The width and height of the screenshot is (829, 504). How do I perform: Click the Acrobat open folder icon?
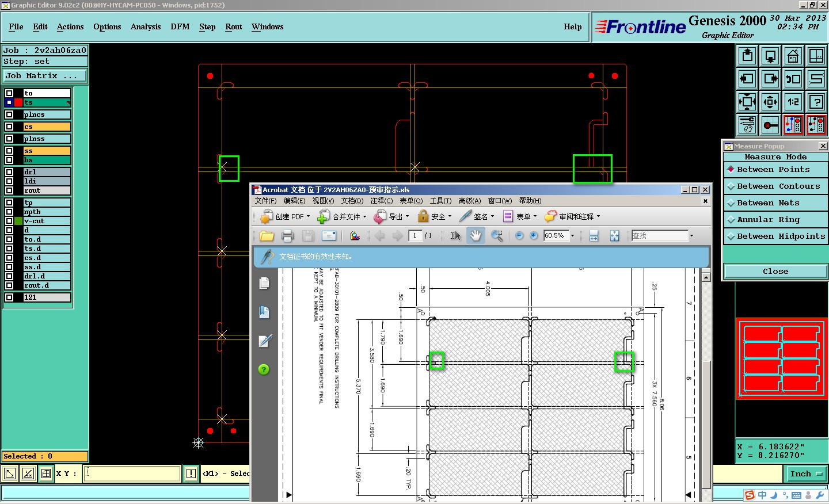(267, 236)
